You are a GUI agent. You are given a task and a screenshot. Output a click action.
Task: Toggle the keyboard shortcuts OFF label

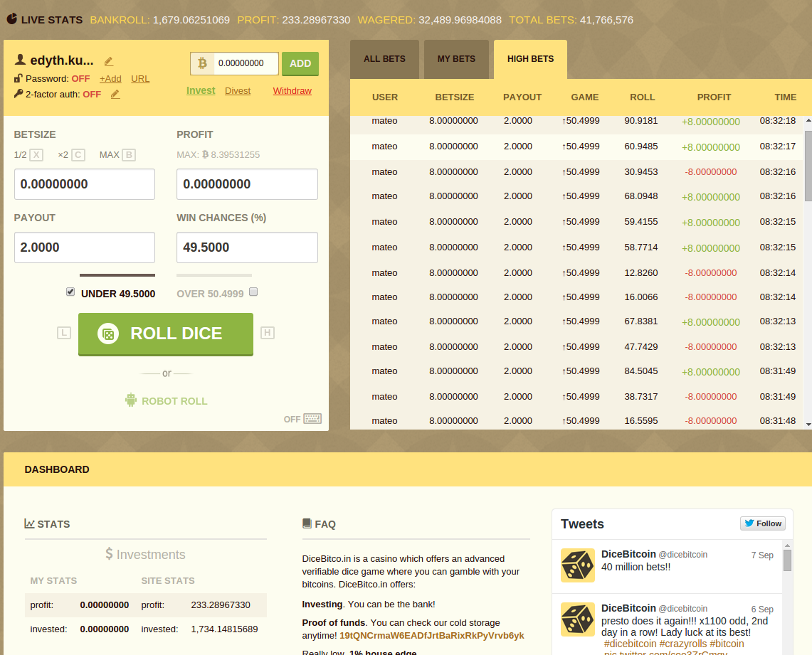pos(292,420)
